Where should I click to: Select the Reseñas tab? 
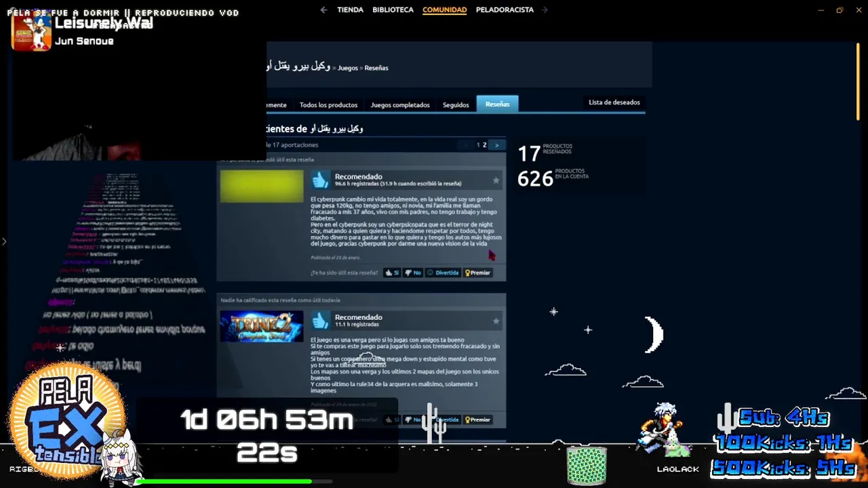(497, 104)
